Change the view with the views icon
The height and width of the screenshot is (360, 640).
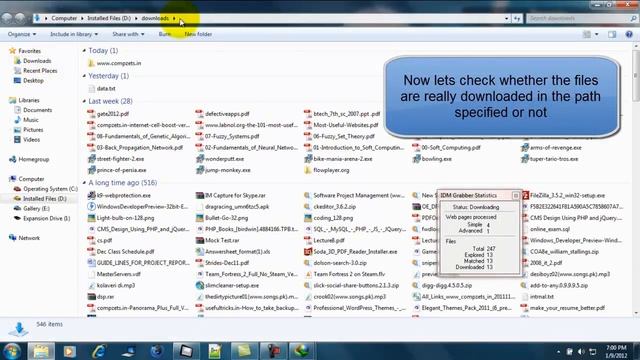pyautogui.click(x=587, y=35)
